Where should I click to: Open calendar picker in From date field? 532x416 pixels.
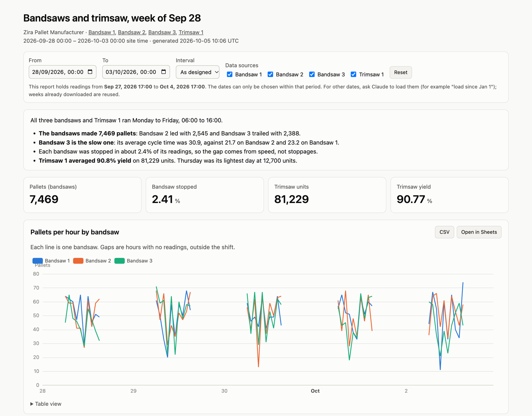point(90,72)
